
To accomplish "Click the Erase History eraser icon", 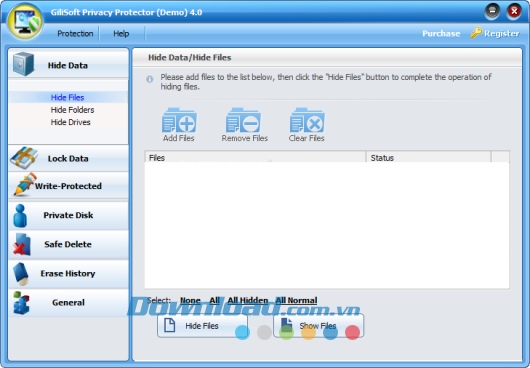I will coord(21,274).
